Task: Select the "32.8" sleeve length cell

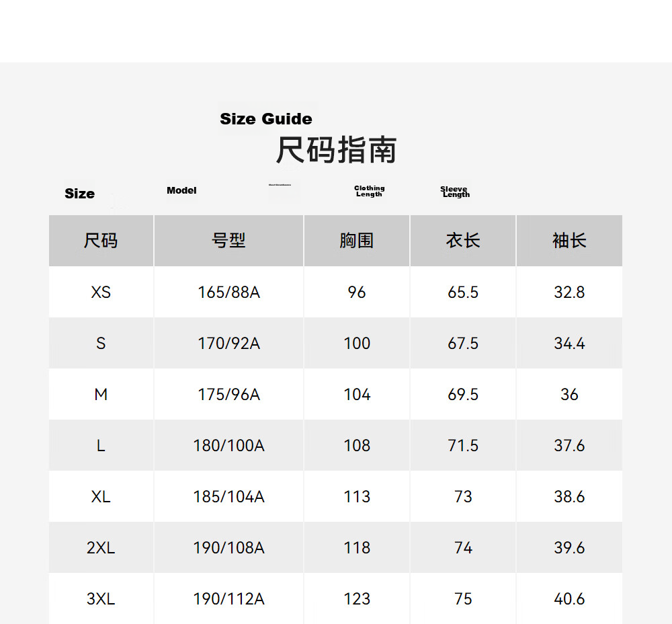Action: (570, 292)
